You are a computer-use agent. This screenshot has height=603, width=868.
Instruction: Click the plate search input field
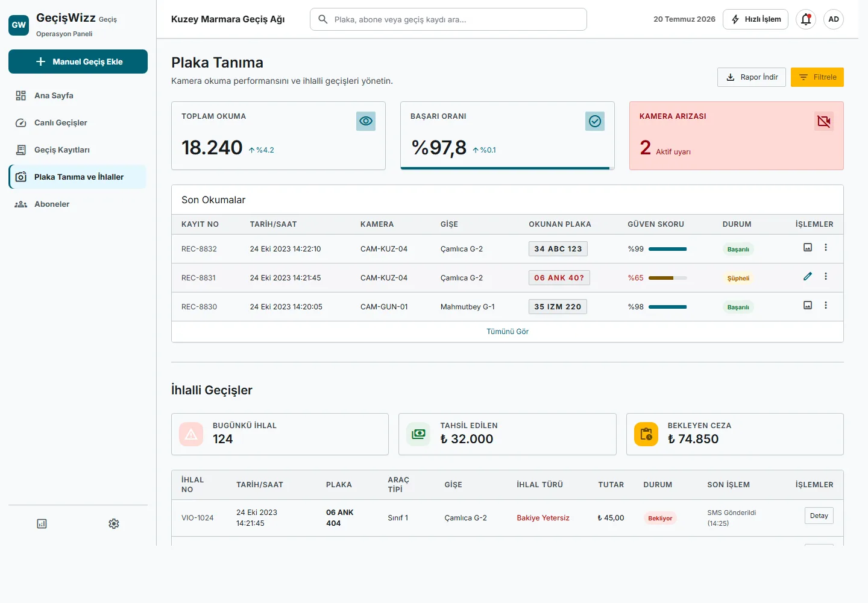448,19
